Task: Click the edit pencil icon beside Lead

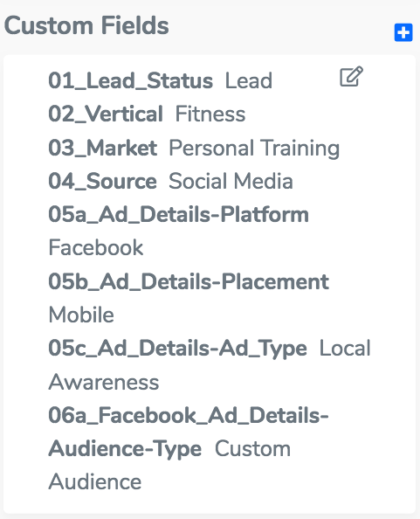Action: pyautogui.click(x=352, y=77)
